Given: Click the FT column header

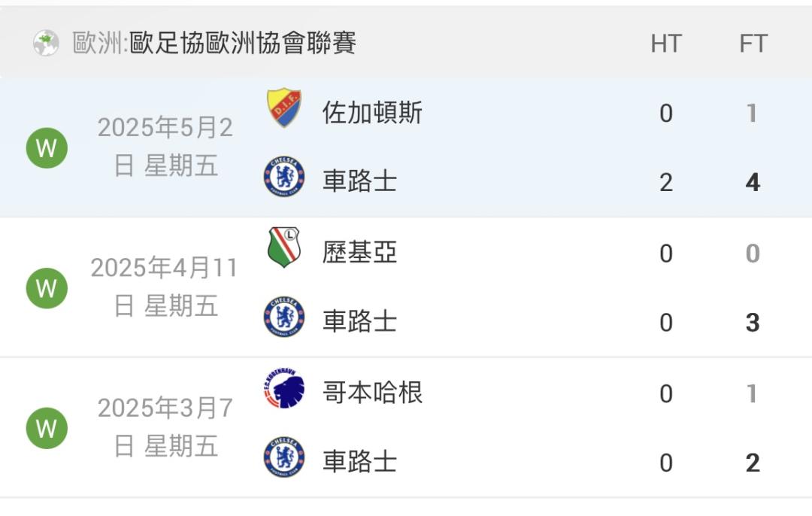Looking at the screenshot, I should [x=753, y=43].
